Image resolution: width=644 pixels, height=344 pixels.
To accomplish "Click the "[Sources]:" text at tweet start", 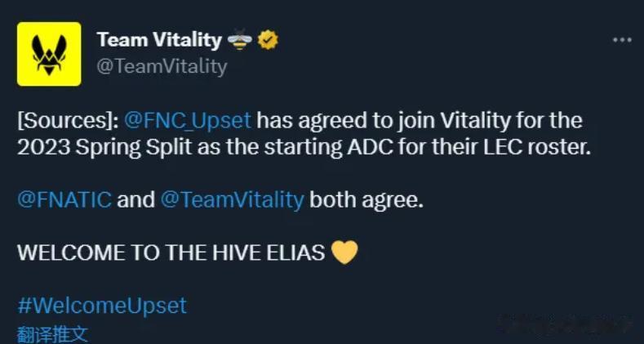I will [68, 121].
